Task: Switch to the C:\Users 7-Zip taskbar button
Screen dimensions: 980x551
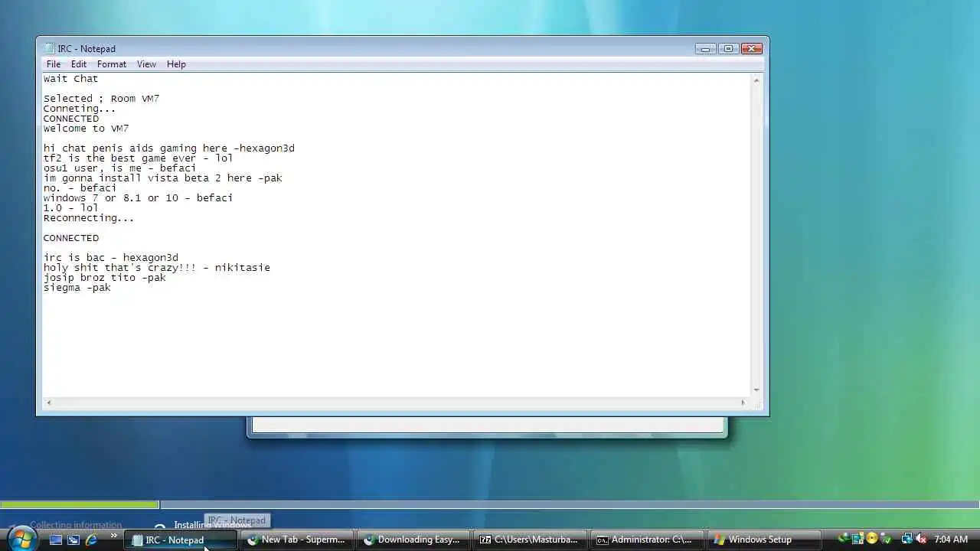Action: (531, 540)
